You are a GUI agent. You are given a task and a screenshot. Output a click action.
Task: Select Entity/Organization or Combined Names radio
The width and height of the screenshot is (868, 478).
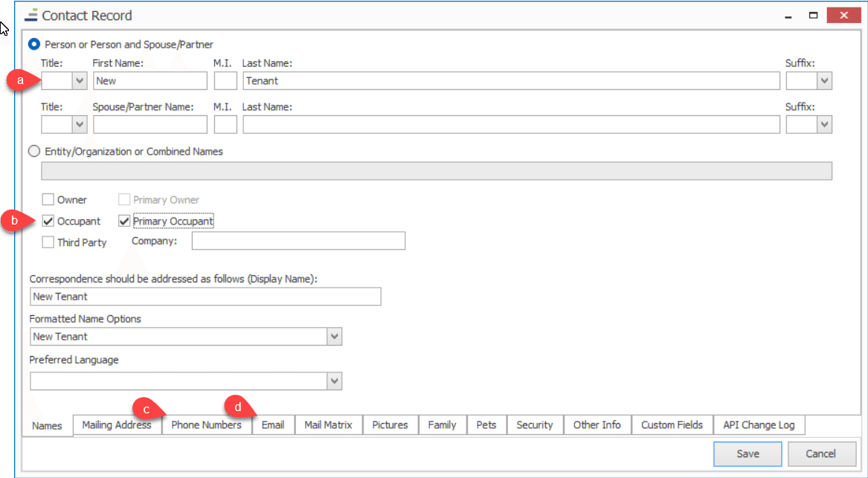tap(34, 151)
